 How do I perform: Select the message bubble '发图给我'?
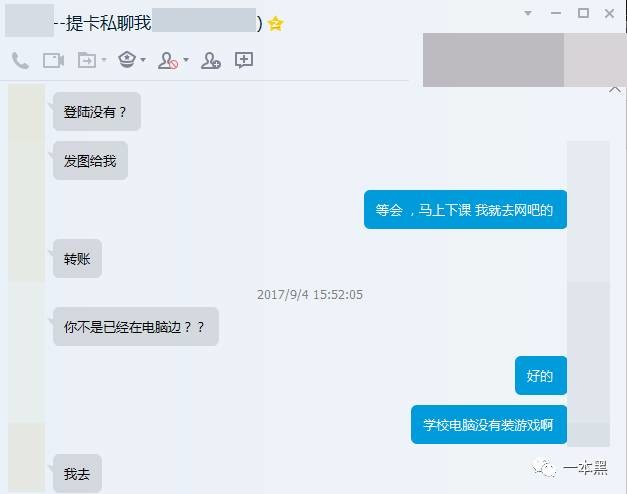90,161
